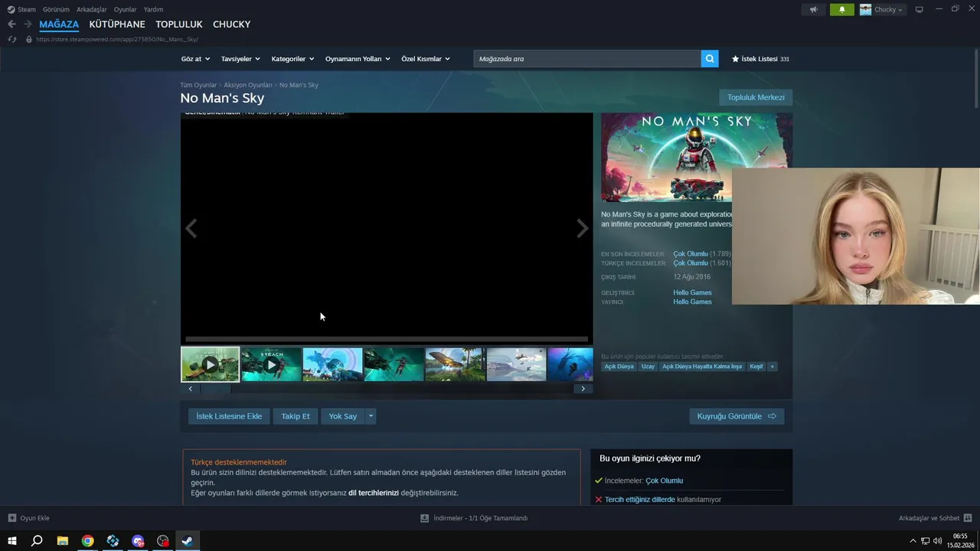Click Tercih ettiğiniz dillerde link
Screen dimensions: 980x551
pyautogui.click(x=640, y=500)
